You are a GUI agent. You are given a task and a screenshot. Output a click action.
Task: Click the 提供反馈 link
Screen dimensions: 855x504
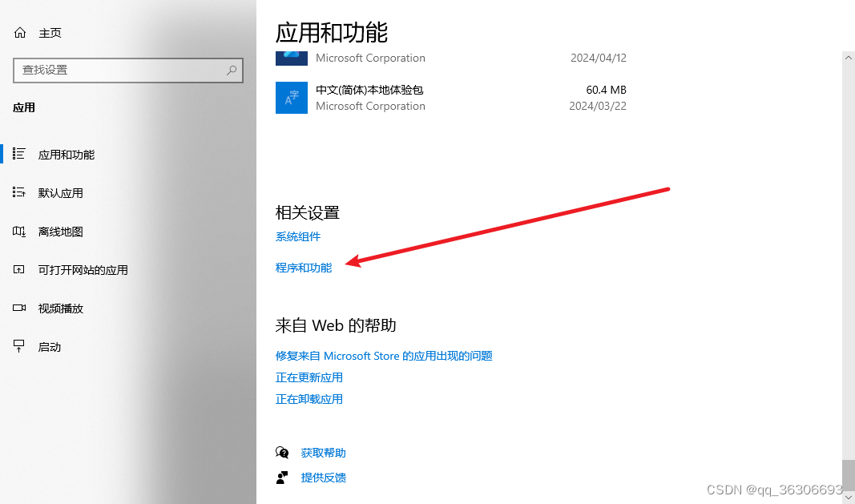tap(324, 478)
